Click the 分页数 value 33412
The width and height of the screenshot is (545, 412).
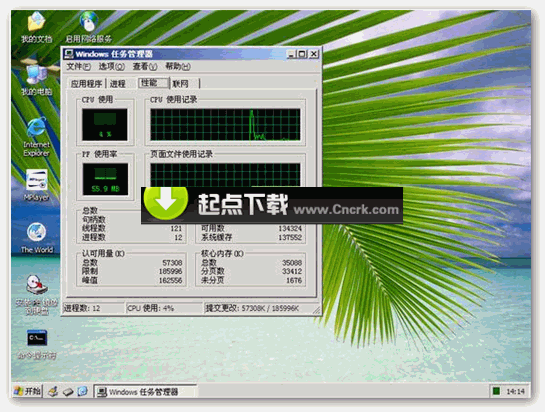292,272
